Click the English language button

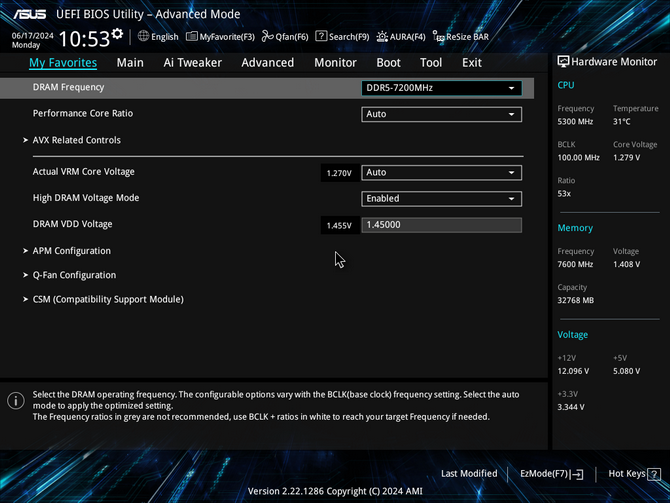click(x=158, y=37)
